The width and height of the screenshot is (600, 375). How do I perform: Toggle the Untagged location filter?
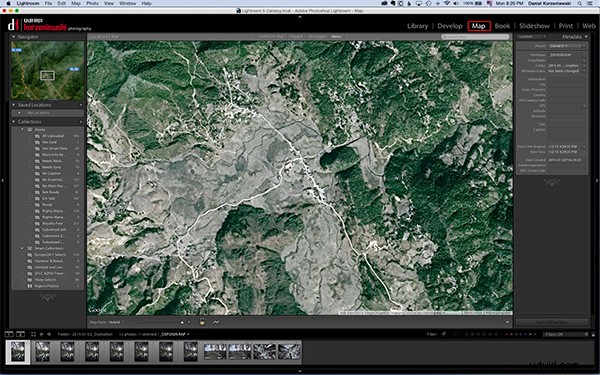317,37
